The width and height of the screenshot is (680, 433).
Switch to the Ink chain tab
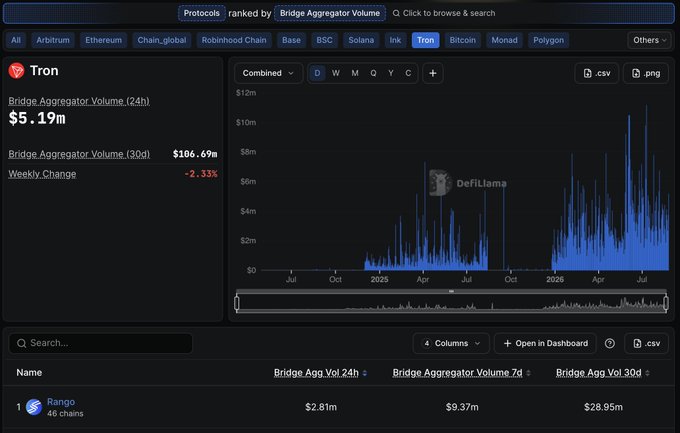point(395,40)
